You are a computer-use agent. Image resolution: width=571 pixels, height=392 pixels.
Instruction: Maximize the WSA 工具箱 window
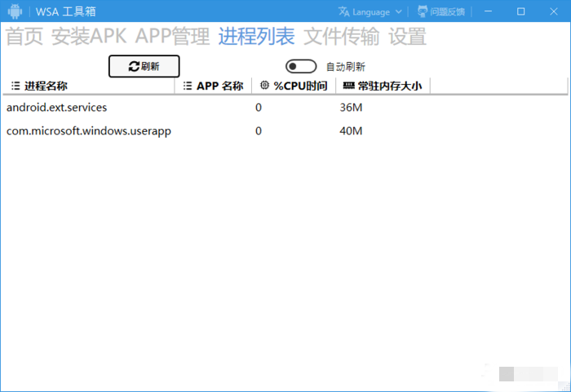[x=520, y=11]
